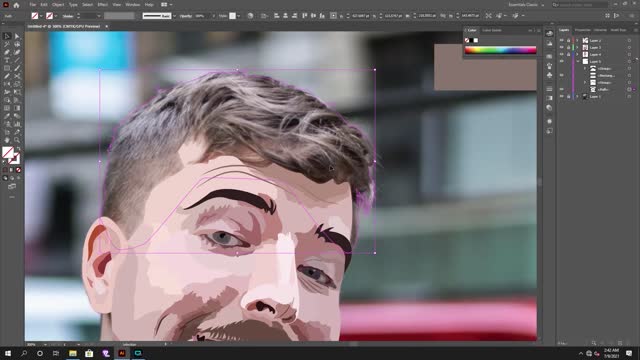Expand Layer 2 in the Layers panel
Screen dimensions: 640x360
[x=578, y=40]
